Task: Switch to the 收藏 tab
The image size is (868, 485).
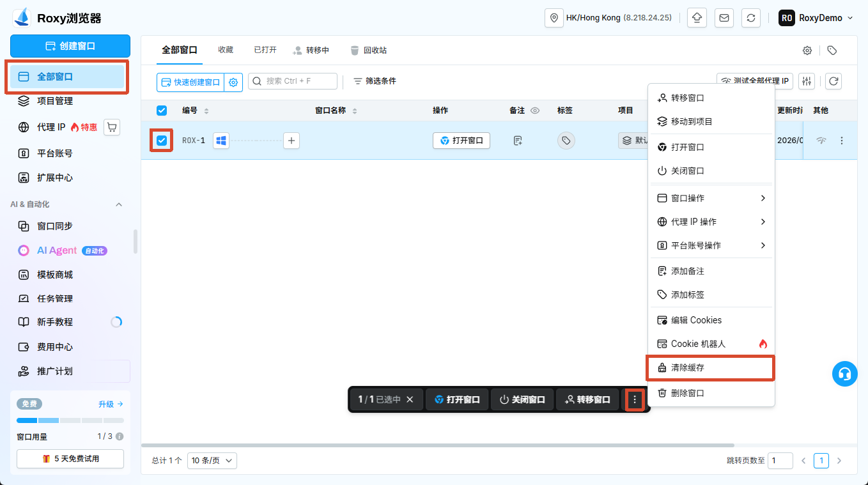Action: [x=226, y=50]
